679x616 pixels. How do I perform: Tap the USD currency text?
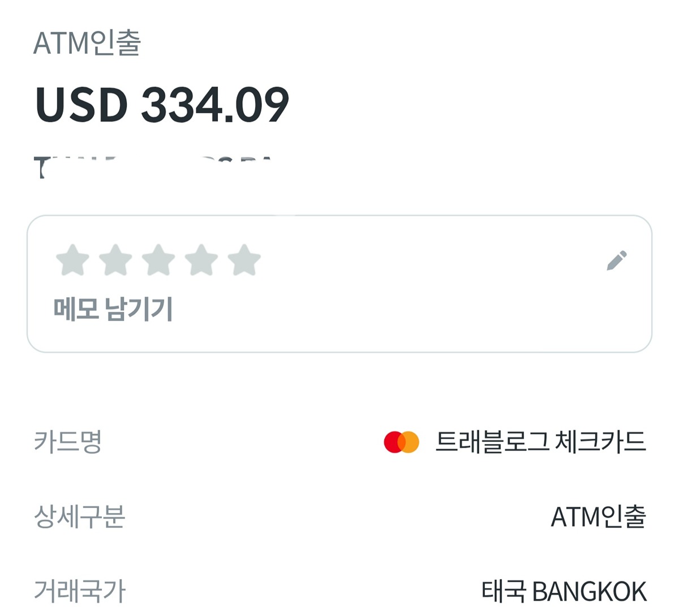tap(81, 105)
